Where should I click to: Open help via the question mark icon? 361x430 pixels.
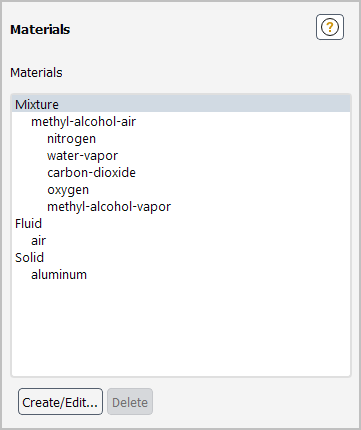330,27
